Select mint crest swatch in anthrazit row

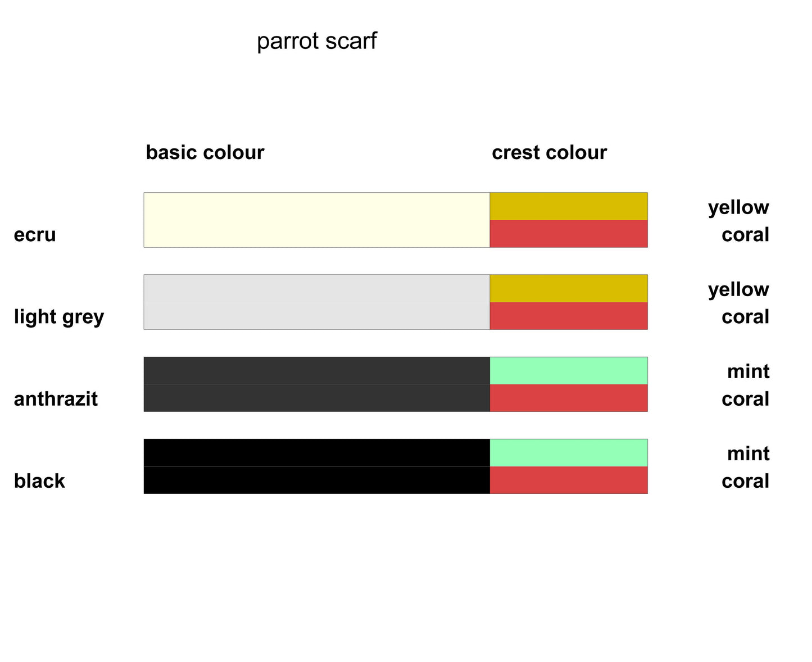(x=568, y=370)
